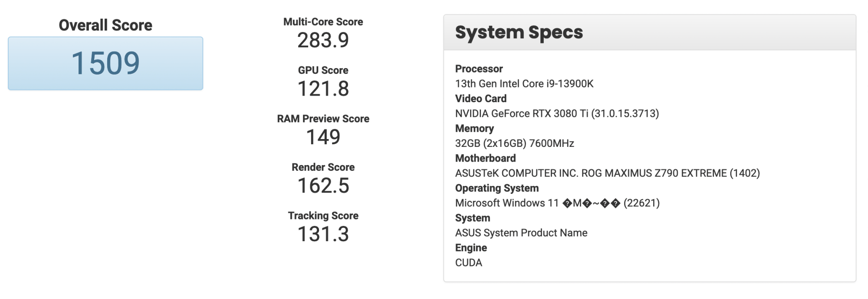This screenshot has height=299, width=868.
Task: Click the Engine label
Action: [x=471, y=248]
